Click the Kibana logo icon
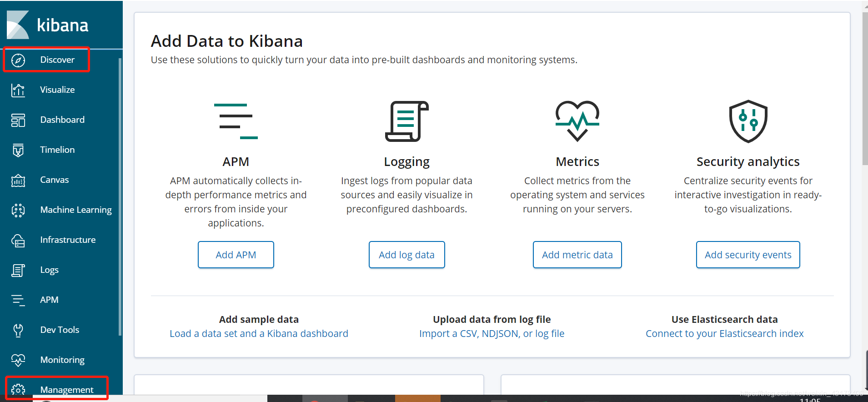Screen dimensions: 868x402 tap(18, 25)
